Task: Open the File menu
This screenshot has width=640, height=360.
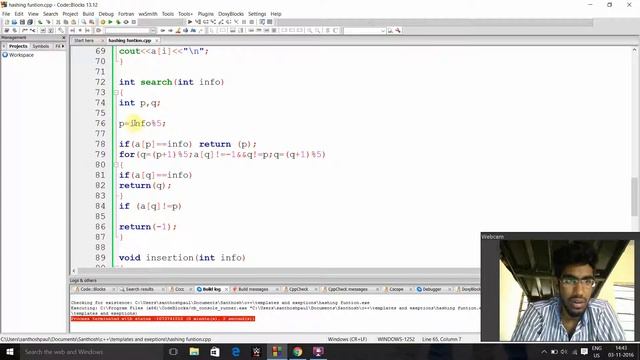Action: click(6, 14)
